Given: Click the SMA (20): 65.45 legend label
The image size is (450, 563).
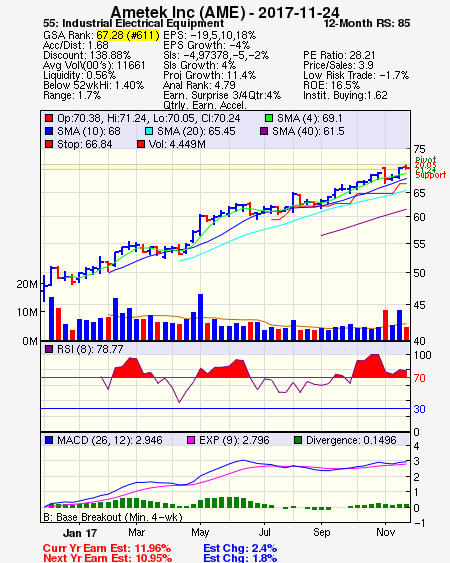Looking at the screenshot, I should click(x=196, y=131).
